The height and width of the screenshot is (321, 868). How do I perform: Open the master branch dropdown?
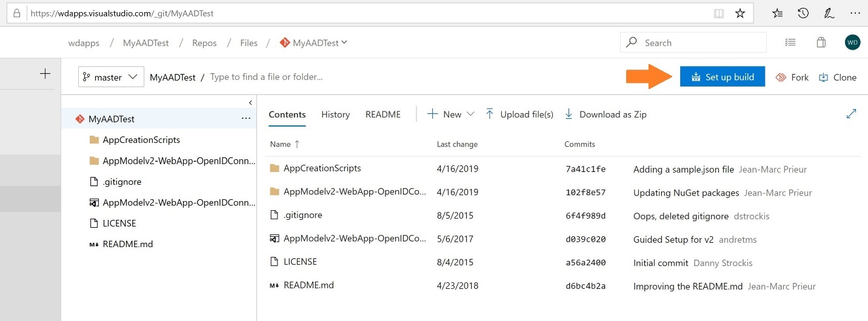pos(111,77)
